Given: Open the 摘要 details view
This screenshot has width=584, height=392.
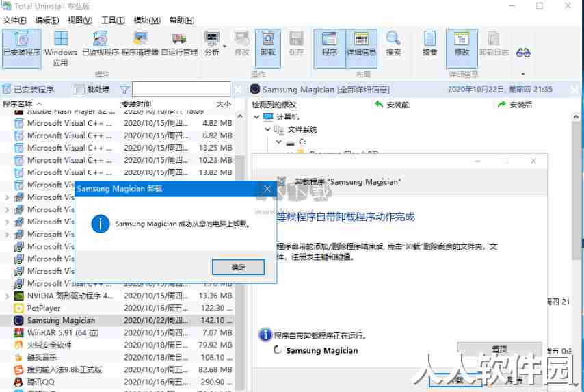Looking at the screenshot, I should tap(430, 44).
